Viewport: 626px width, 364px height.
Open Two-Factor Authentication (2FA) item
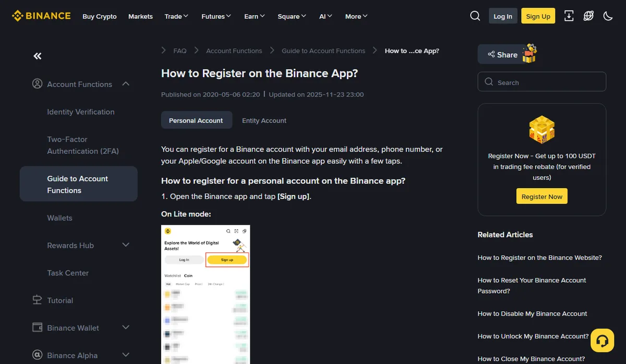click(83, 145)
